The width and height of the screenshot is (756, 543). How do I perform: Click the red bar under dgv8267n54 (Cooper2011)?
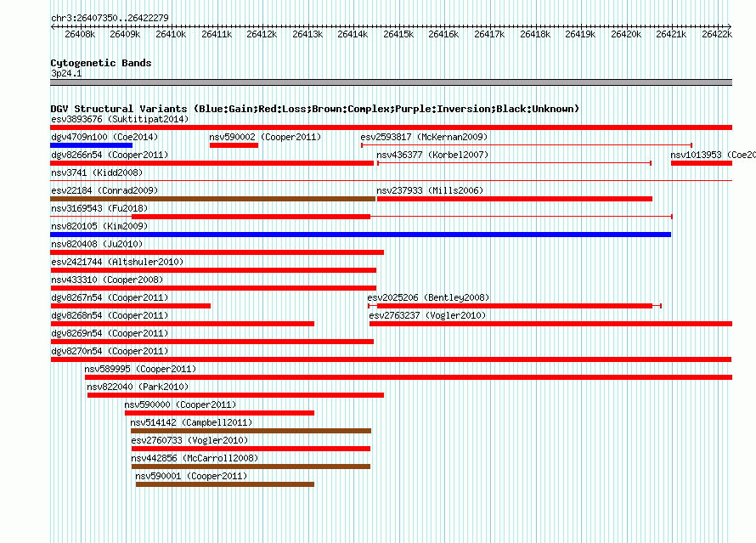point(130,306)
